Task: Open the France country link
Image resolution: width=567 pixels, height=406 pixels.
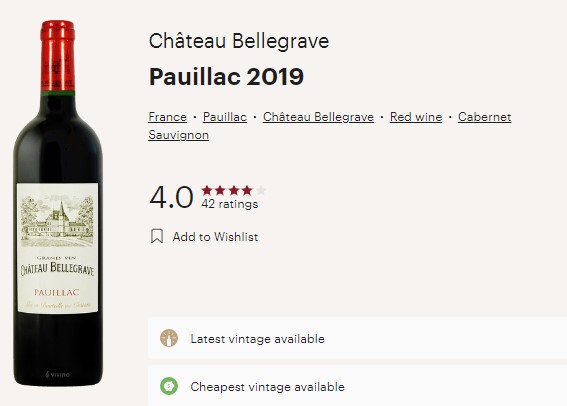Action: point(167,117)
